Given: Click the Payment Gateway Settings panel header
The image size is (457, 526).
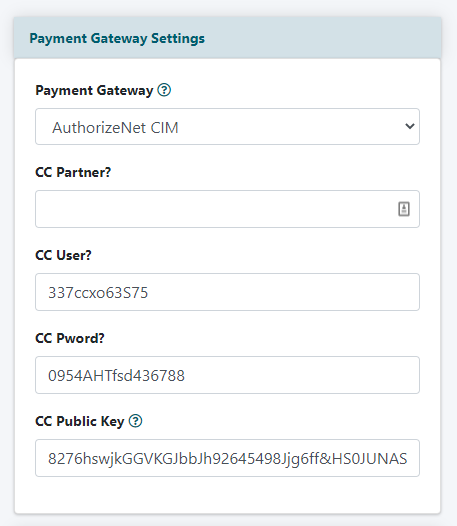Looking at the screenshot, I should coord(227,38).
